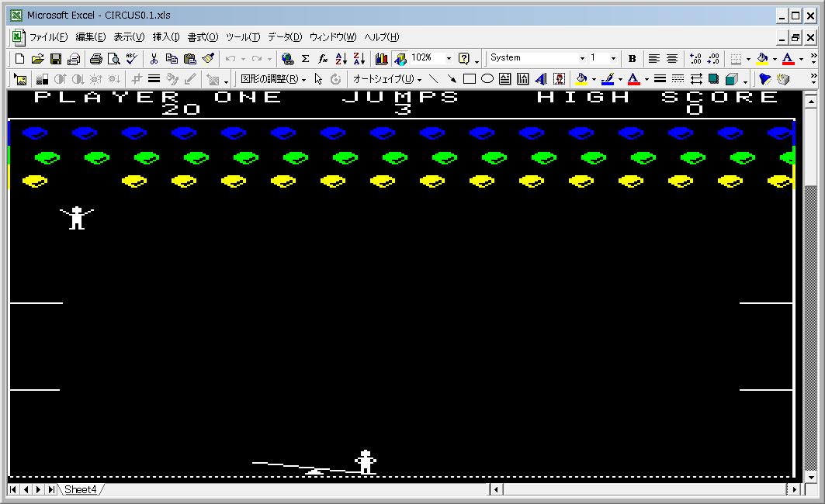Insert Clip Art from the drawing toolbar

click(559, 79)
